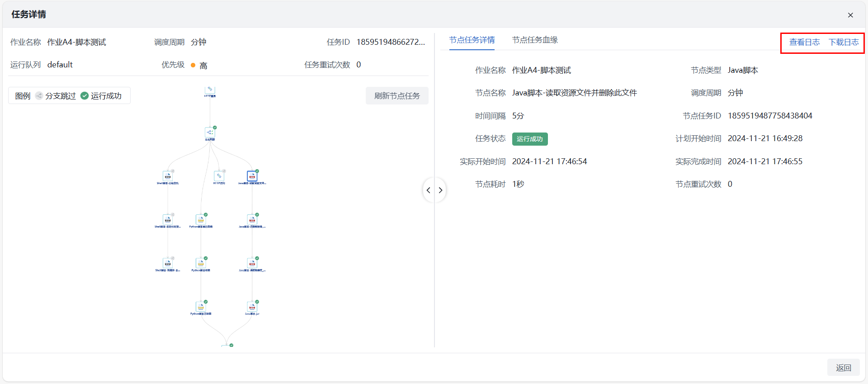Click 运行队列 value default
868x384 pixels.
[60, 65]
